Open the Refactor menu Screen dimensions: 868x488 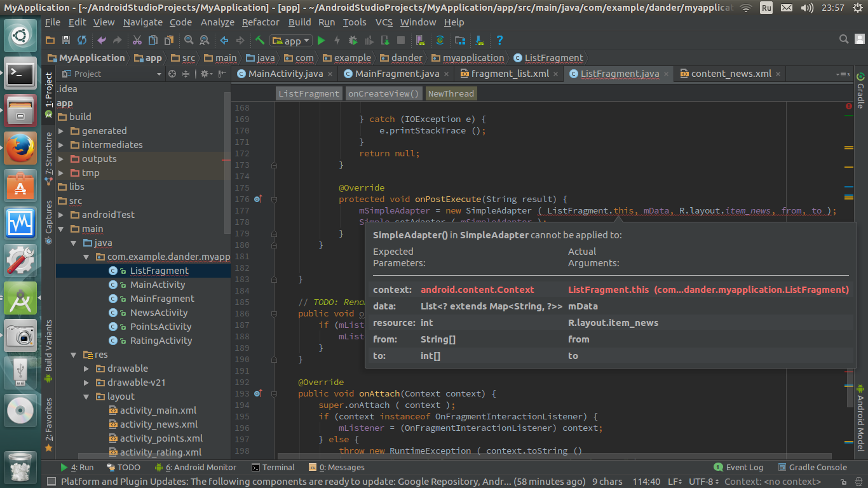coord(261,22)
